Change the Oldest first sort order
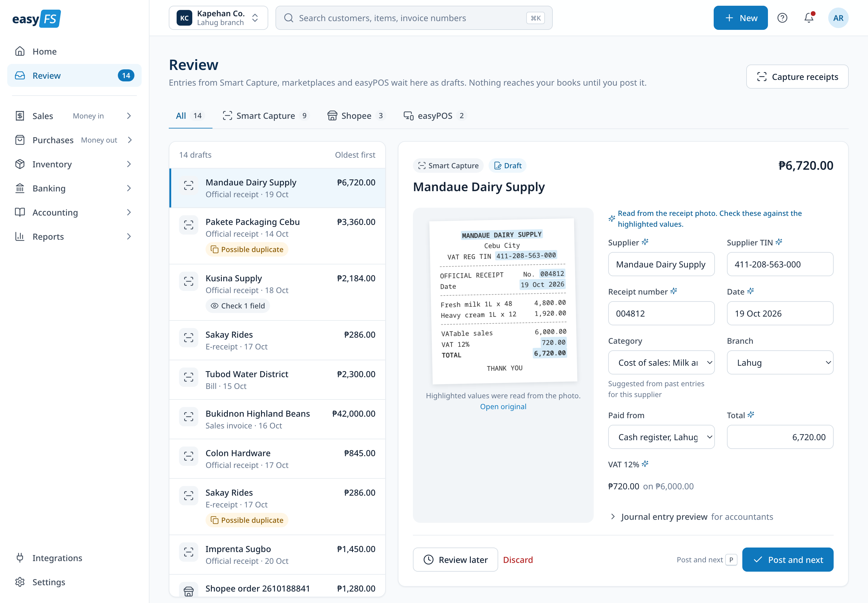Viewport: 868px width, 603px height. coord(355,155)
